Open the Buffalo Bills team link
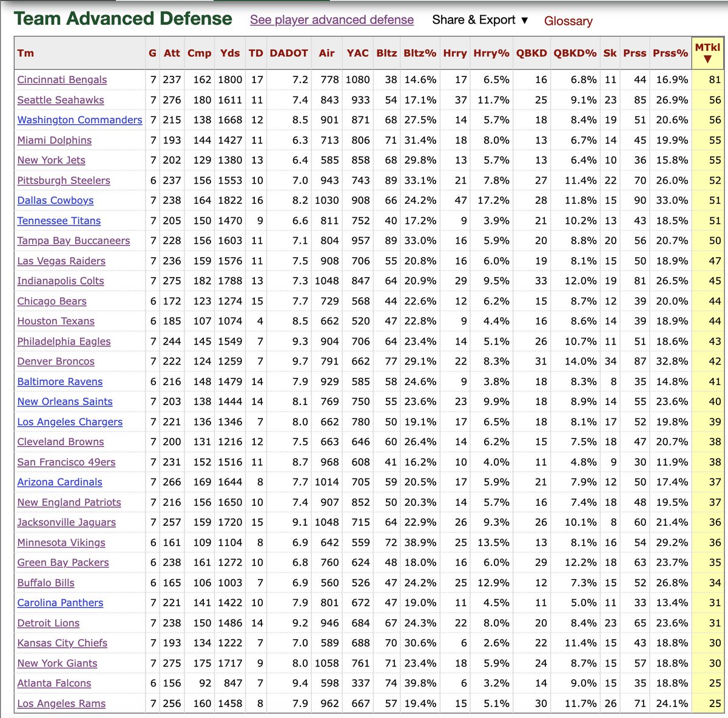Image resolution: width=728 pixels, height=718 pixels. click(x=45, y=583)
